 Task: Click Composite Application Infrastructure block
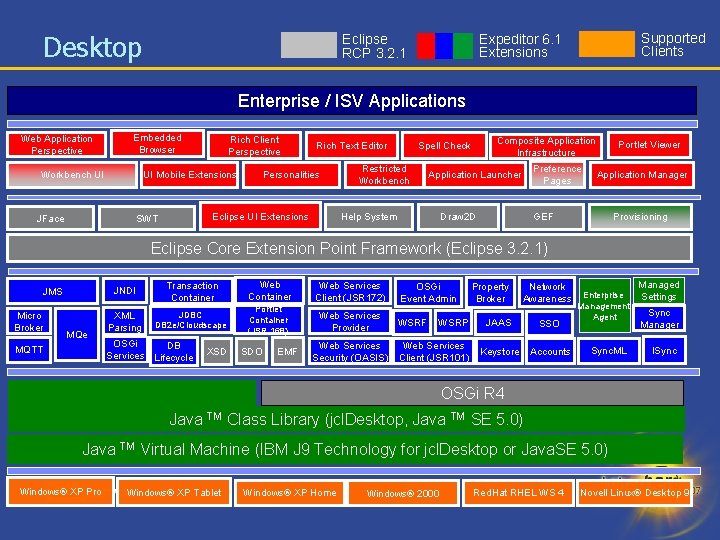point(546,146)
